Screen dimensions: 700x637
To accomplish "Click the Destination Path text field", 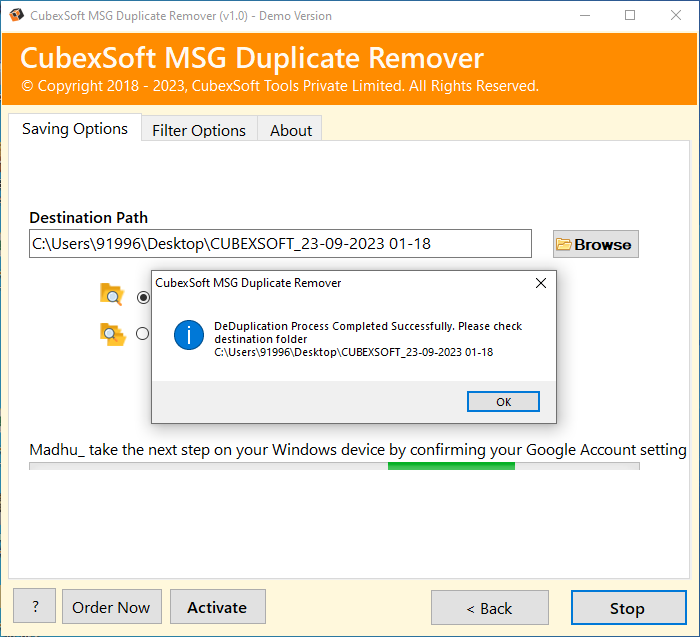I will (280, 244).
